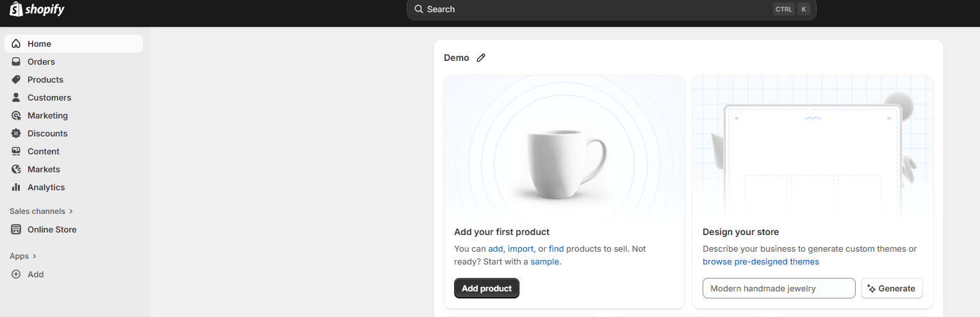Screen dimensions: 980x317
Task: Click the Products tag icon
Action: click(16, 79)
